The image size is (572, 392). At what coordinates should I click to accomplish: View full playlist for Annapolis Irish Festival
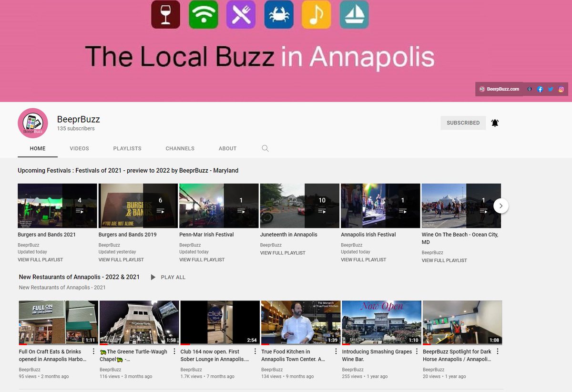click(363, 260)
